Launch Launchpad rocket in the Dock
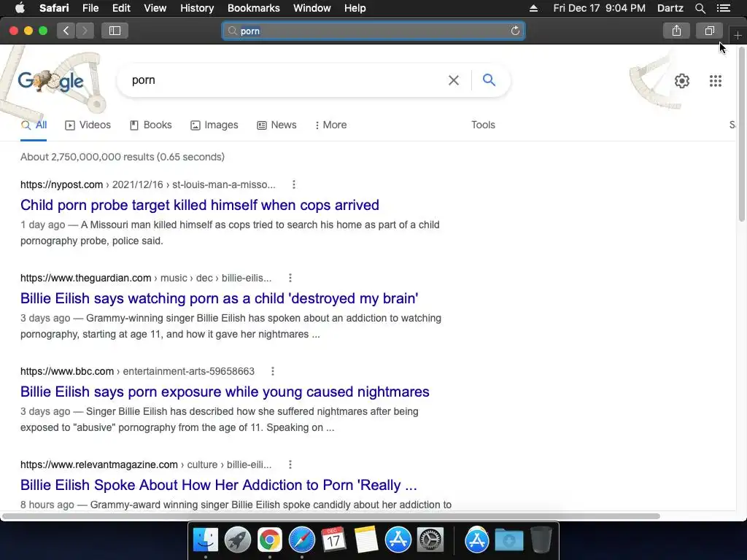 click(x=237, y=540)
